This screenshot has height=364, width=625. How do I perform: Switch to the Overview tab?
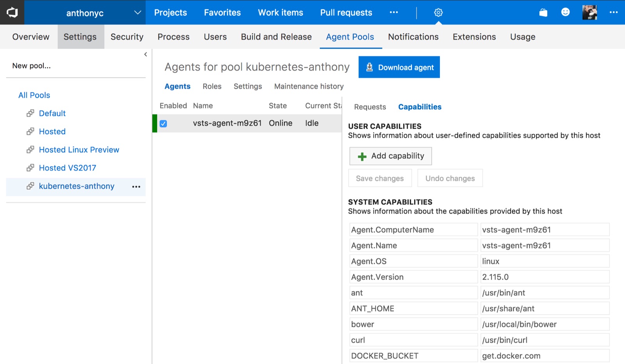(x=31, y=37)
